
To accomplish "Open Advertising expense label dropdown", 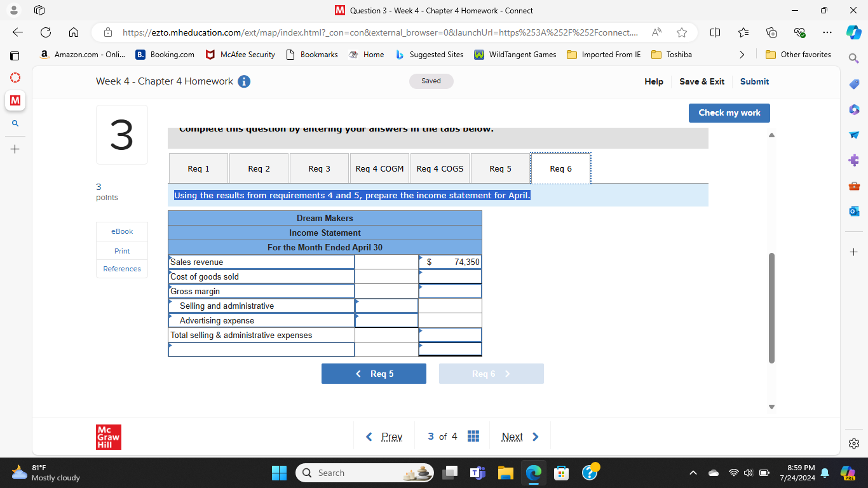I will pos(261,320).
